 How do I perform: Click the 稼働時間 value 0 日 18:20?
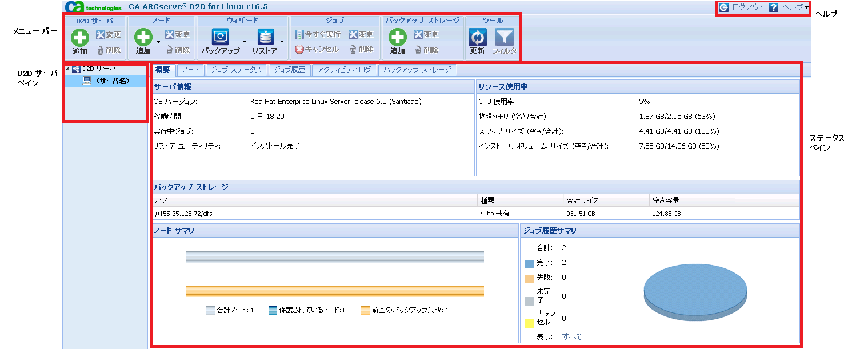pos(267,116)
